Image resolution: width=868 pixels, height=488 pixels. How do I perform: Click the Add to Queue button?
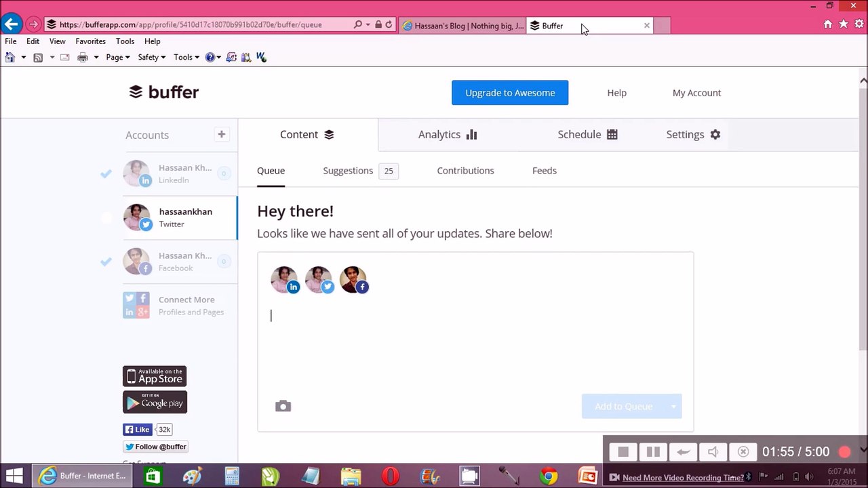click(624, 406)
